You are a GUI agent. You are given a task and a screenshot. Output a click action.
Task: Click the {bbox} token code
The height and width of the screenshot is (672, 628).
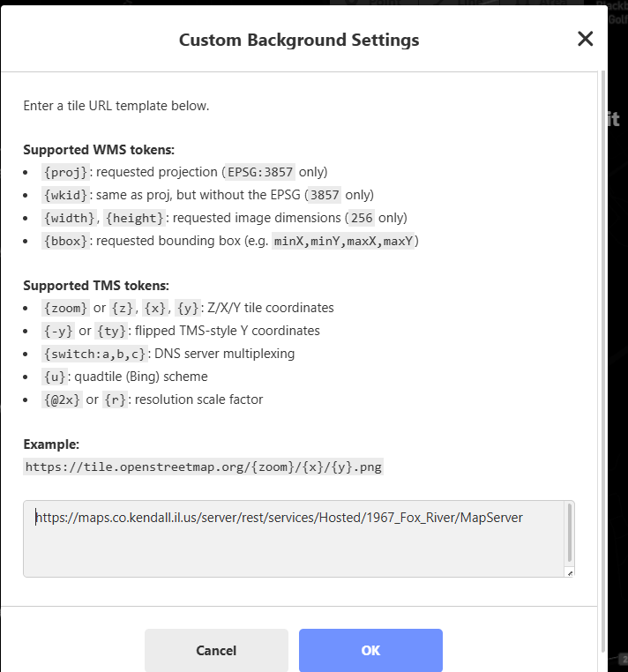65,241
